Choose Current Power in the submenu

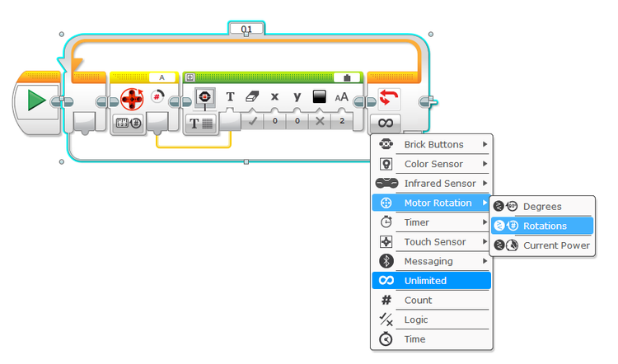[x=555, y=245]
